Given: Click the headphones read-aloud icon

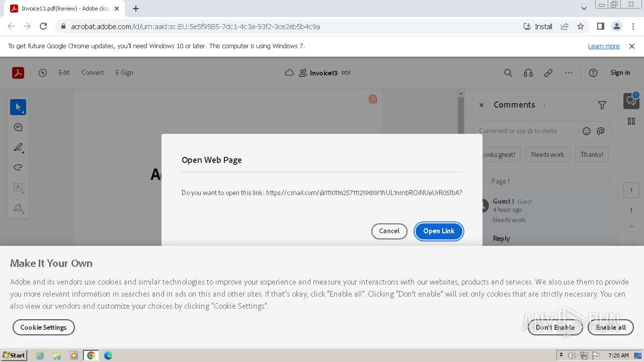Looking at the screenshot, I should [x=528, y=73].
